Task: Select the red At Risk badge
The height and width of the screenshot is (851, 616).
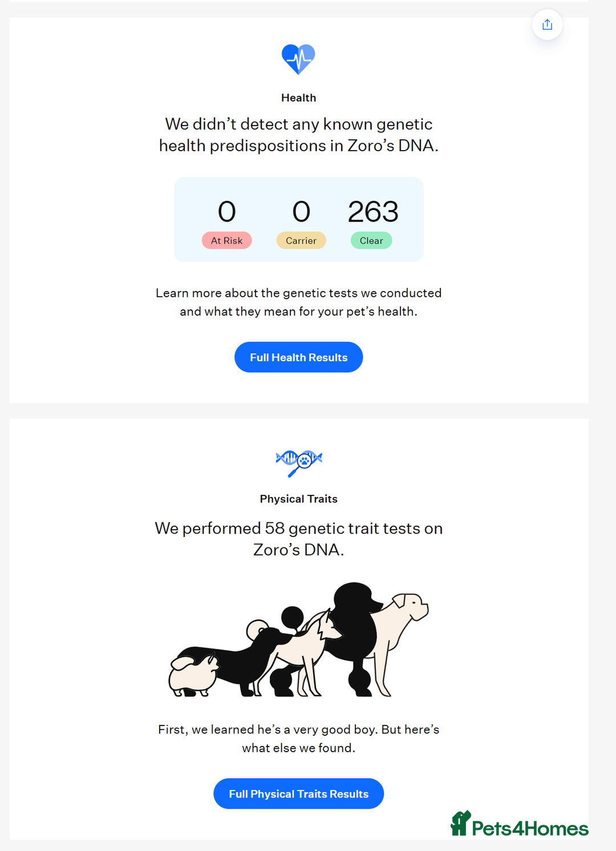Action: [x=226, y=241]
